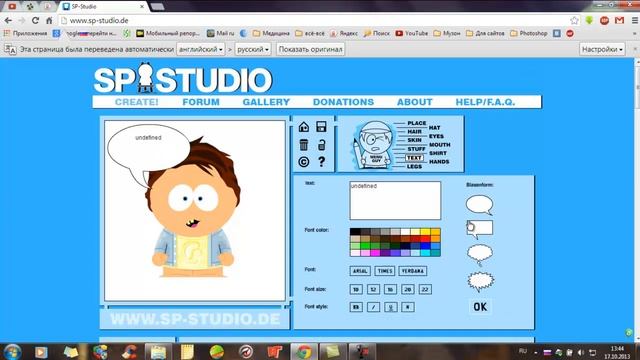Image resolution: width=640 pixels, height=360 pixels.
Task: Pick the black font color swatch
Action: (355, 232)
